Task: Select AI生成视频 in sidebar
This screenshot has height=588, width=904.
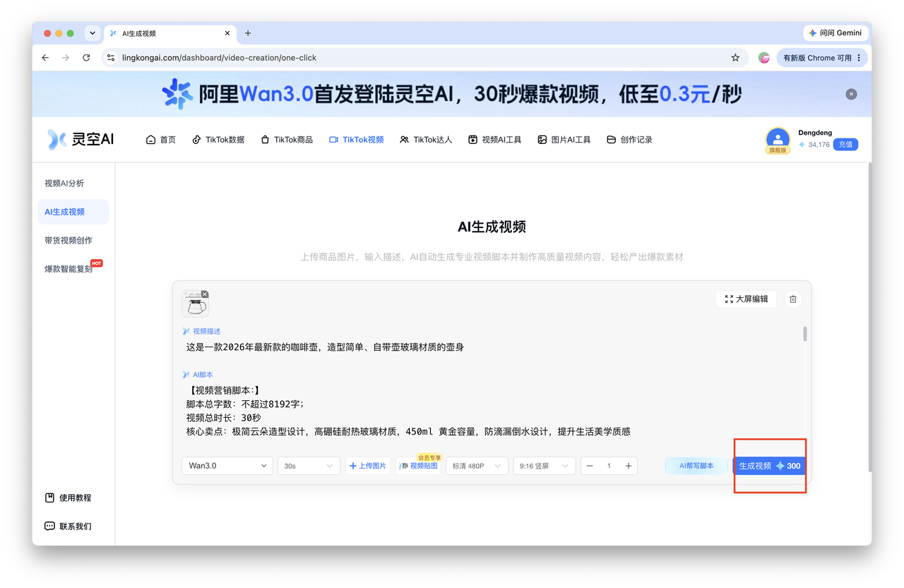Action: 73,212
